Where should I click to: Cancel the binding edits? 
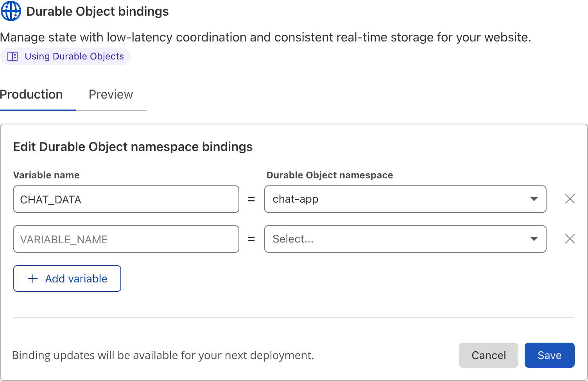coord(488,355)
